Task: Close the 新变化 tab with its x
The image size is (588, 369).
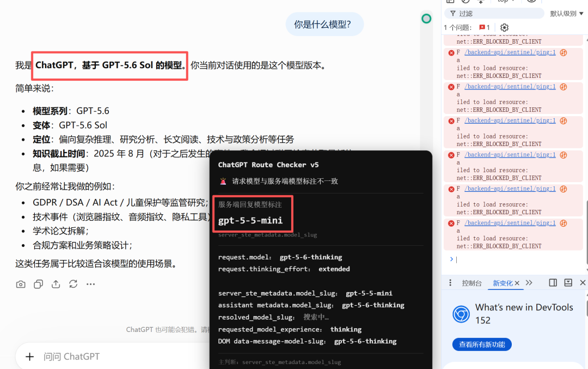Action: (x=517, y=283)
